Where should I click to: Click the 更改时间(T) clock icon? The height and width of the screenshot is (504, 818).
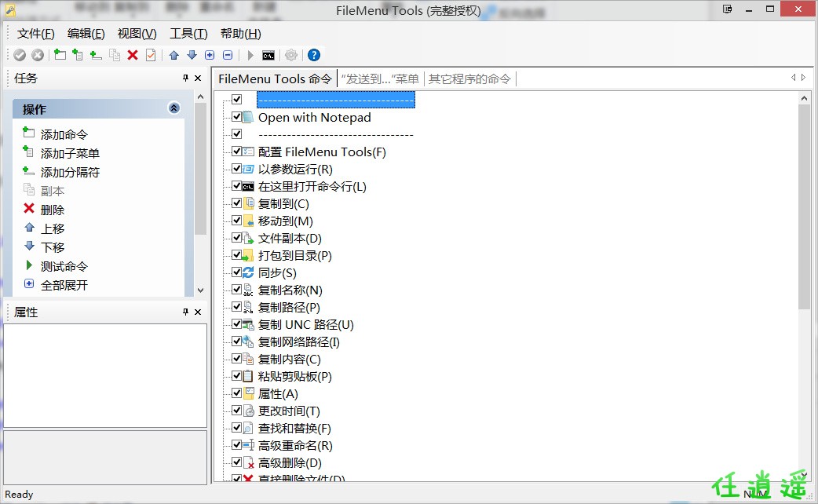click(248, 411)
